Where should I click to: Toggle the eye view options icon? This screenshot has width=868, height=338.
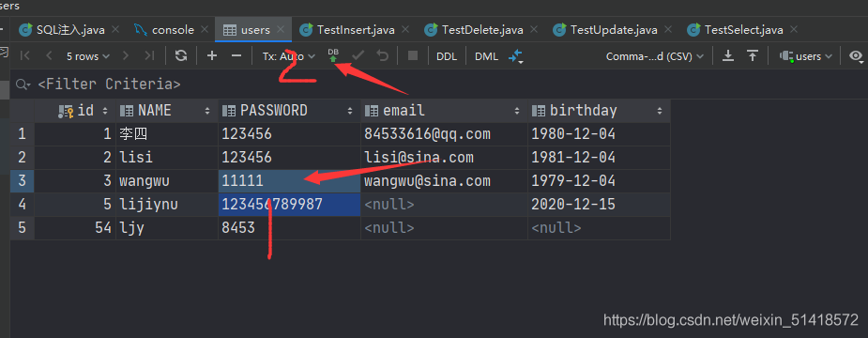pyautogui.click(x=857, y=55)
